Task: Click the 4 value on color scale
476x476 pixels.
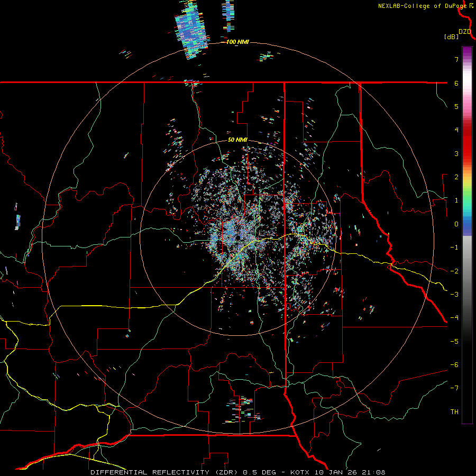Action: [456, 130]
